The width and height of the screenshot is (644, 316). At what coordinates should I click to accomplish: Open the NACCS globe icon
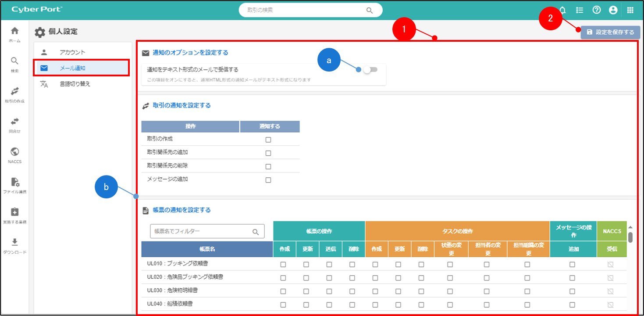[x=14, y=152]
